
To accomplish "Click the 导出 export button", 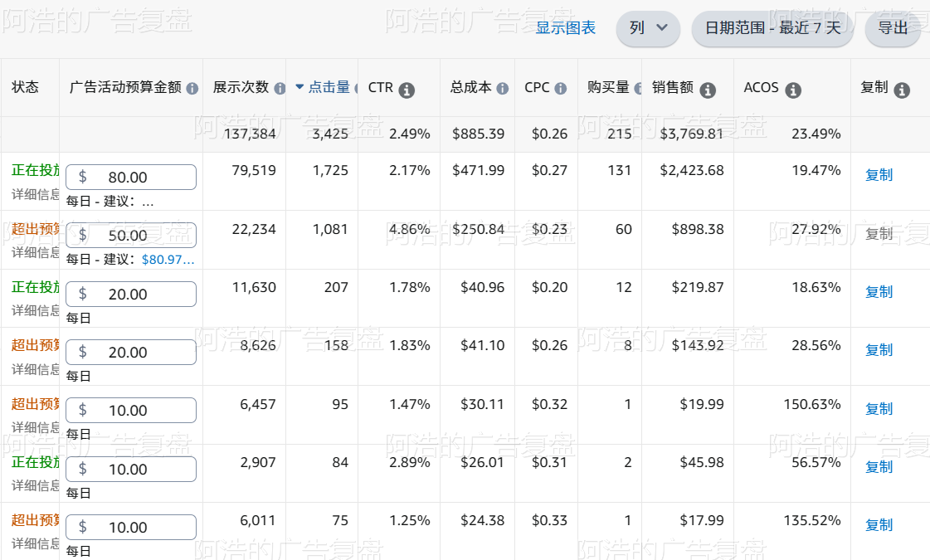I will coord(893,28).
